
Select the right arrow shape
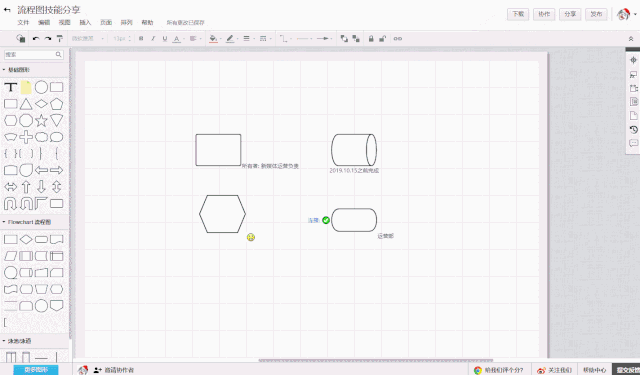point(56,170)
